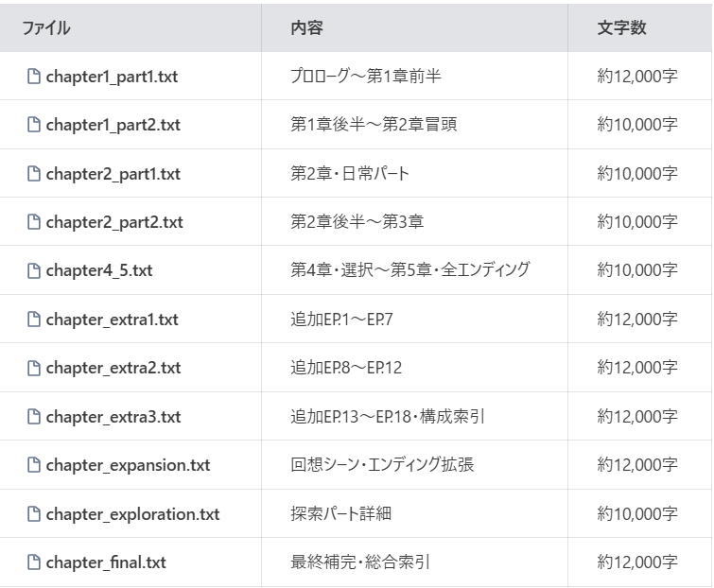
Task: Click the document icon next to chapter2_part1.txt
Action: pos(34,174)
